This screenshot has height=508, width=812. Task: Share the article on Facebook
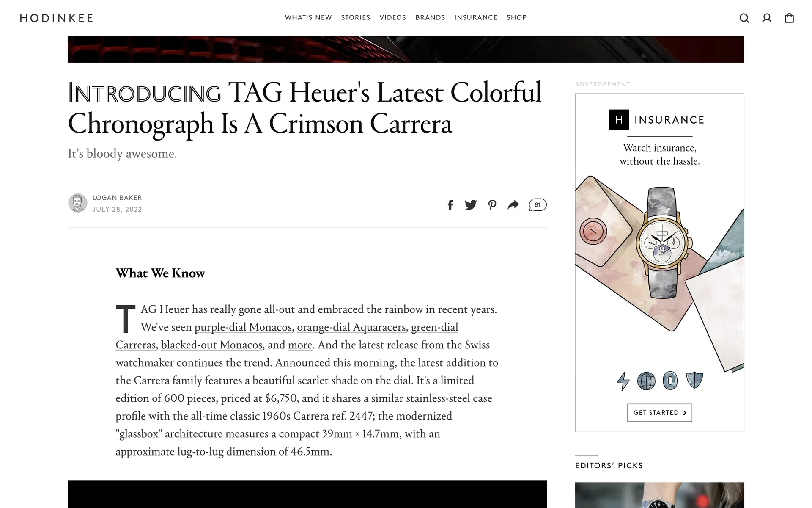450,205
